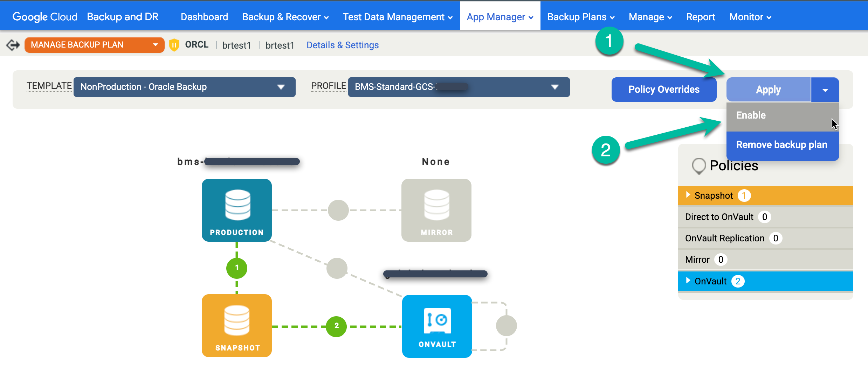Open the Apply button's dropdown arrow
Viewport: 868px width, 368px height.
pos(825,90)
